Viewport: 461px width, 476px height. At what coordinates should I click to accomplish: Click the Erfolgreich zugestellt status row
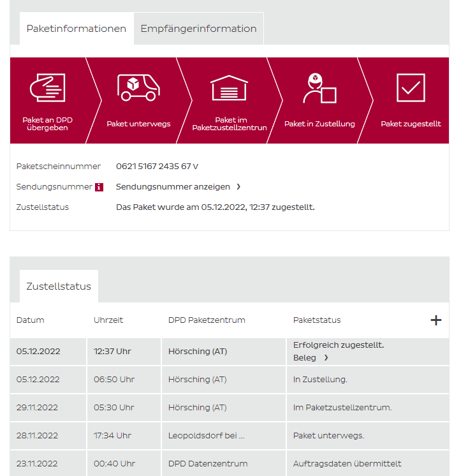pyautogui.click(x=338, y=345)
